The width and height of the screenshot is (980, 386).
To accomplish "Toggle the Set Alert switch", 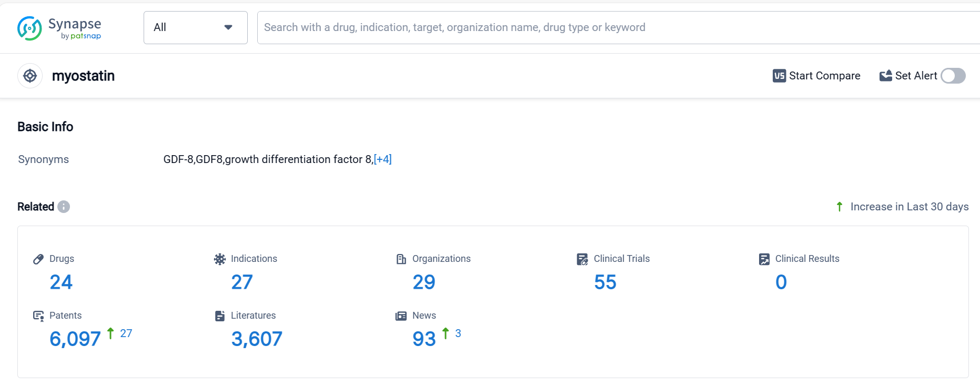I will 953,76.
